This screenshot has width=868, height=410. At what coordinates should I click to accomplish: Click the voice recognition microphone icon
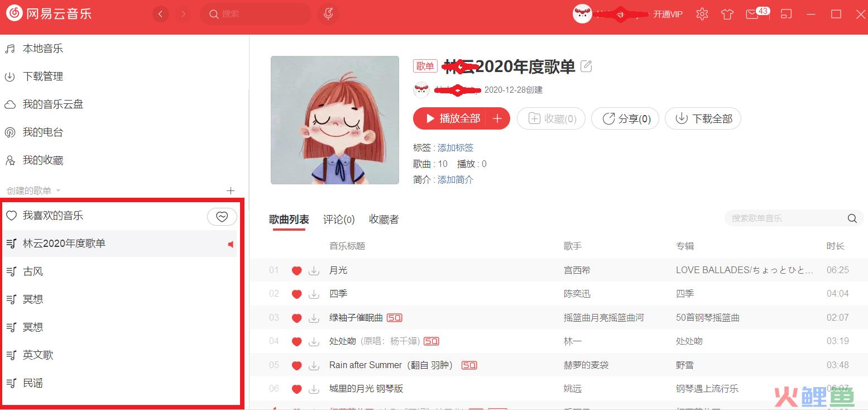click(328, 14)
